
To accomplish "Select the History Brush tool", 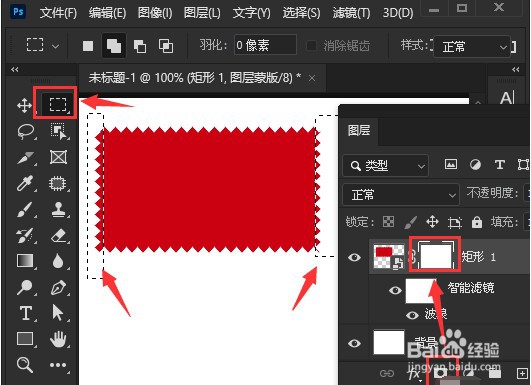I will tap(25, 235).
